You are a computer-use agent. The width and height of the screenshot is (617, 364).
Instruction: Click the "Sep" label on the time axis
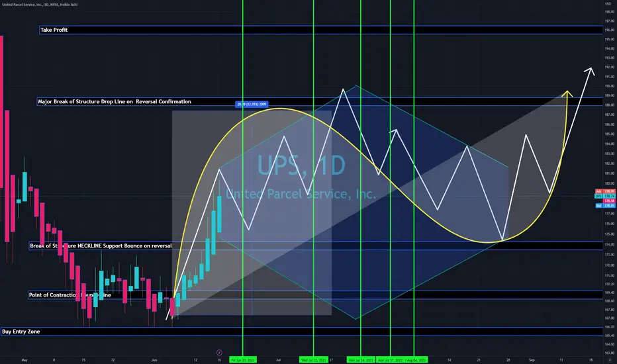coord(532,360)
